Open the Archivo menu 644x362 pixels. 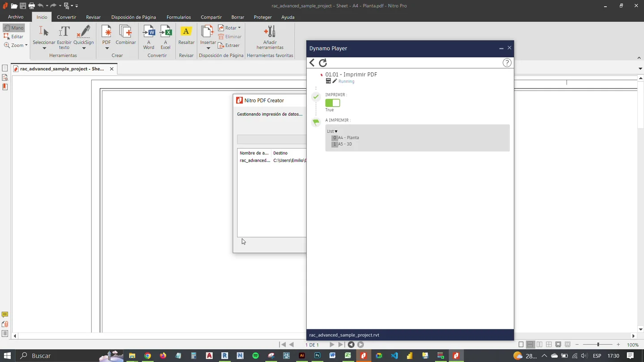pyautogui.click(x=16, y=17)
